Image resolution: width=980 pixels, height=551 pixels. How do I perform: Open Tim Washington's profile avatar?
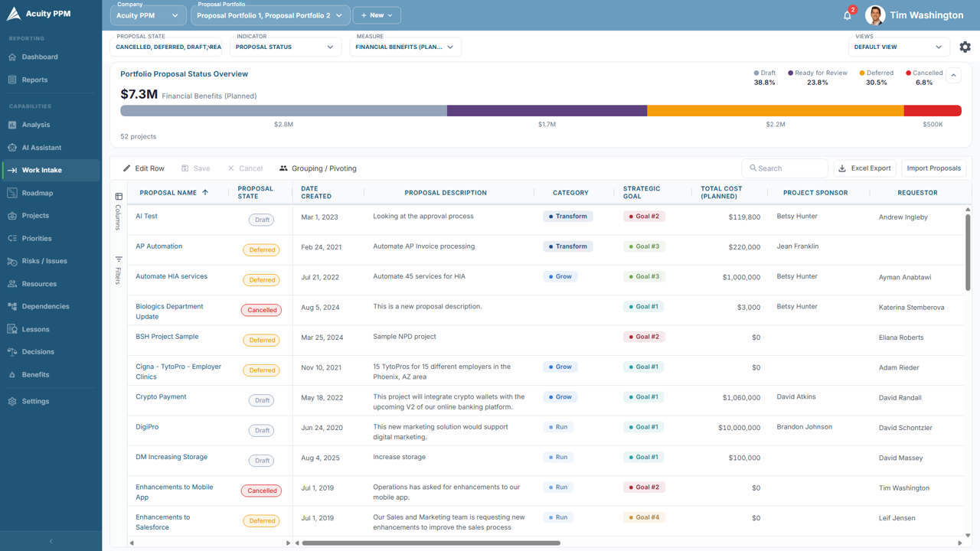[875, 15]
